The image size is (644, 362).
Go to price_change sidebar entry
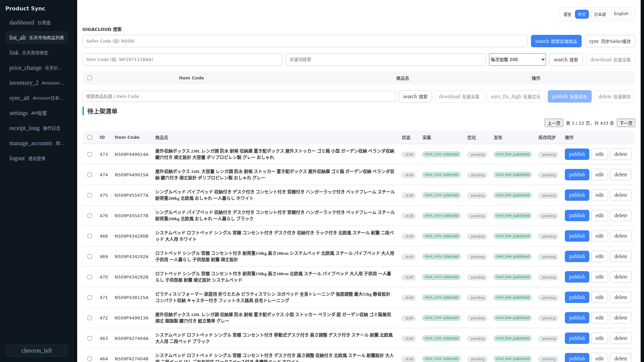pyautogui.click(x=37, y=68)
